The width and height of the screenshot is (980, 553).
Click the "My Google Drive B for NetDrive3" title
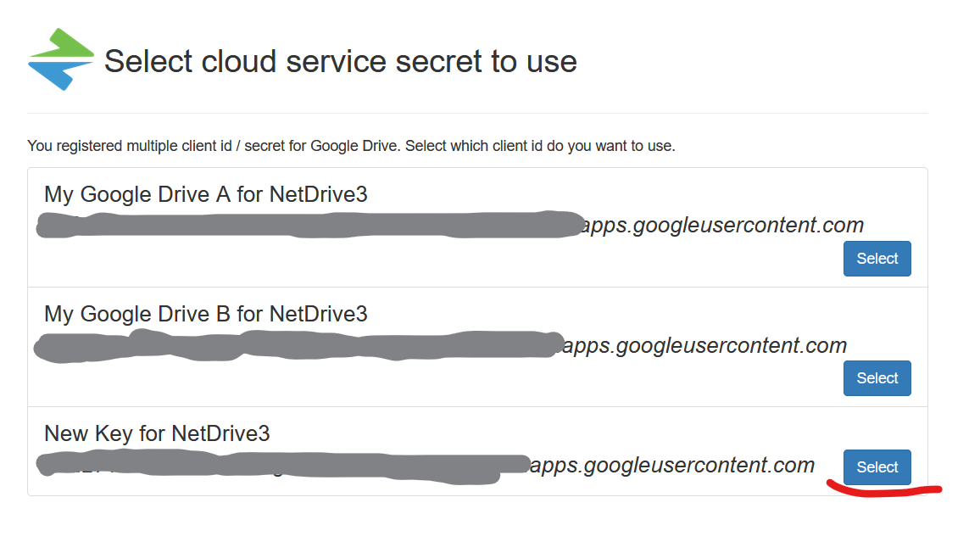(x=205, y=314)
